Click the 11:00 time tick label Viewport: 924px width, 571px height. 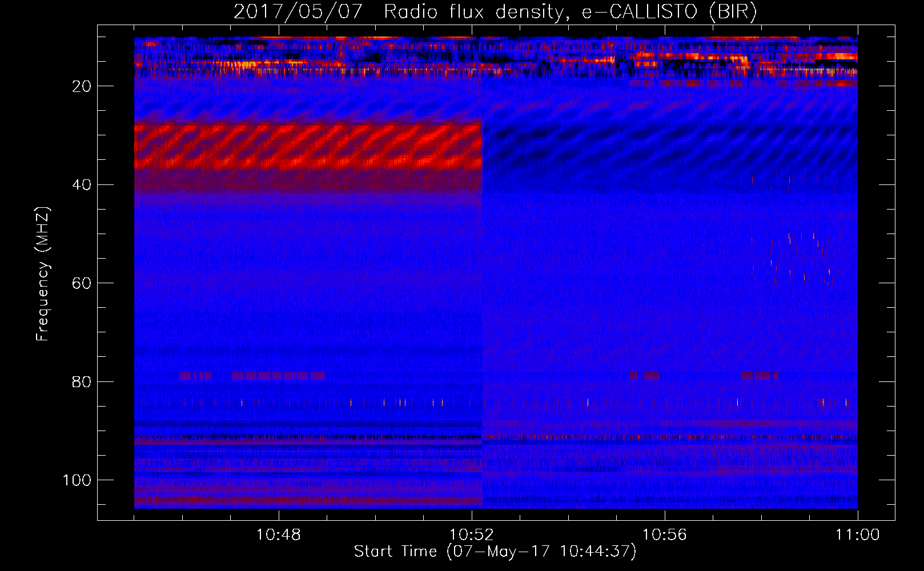coord(857,535)
